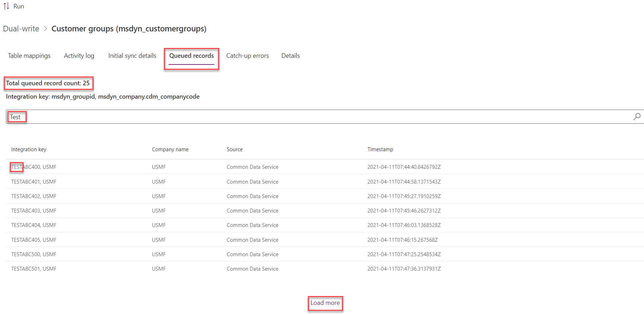The height and width of the screenshot is (314, 644).
Task: Select row TESTABC404, USMF
Action: pos(325,225)
